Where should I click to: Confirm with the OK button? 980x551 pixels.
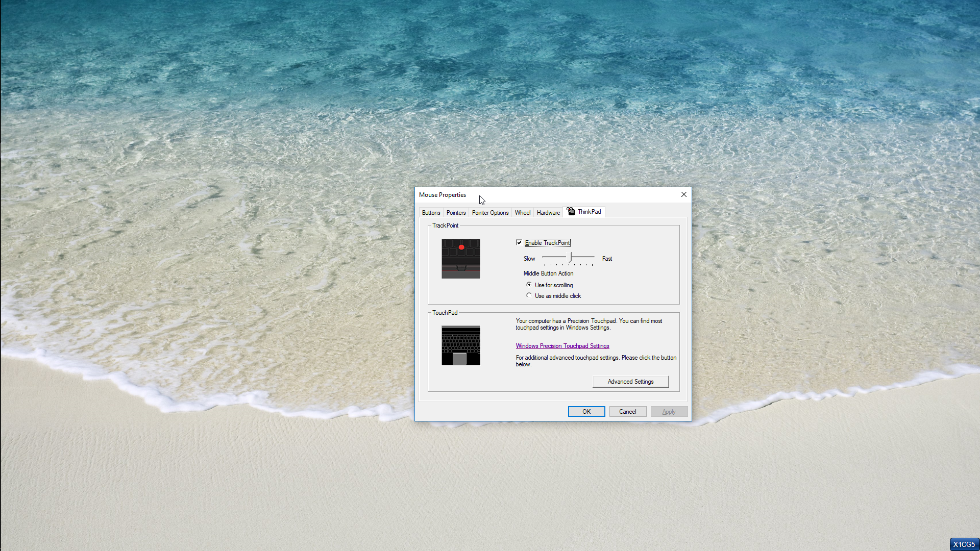586,412
